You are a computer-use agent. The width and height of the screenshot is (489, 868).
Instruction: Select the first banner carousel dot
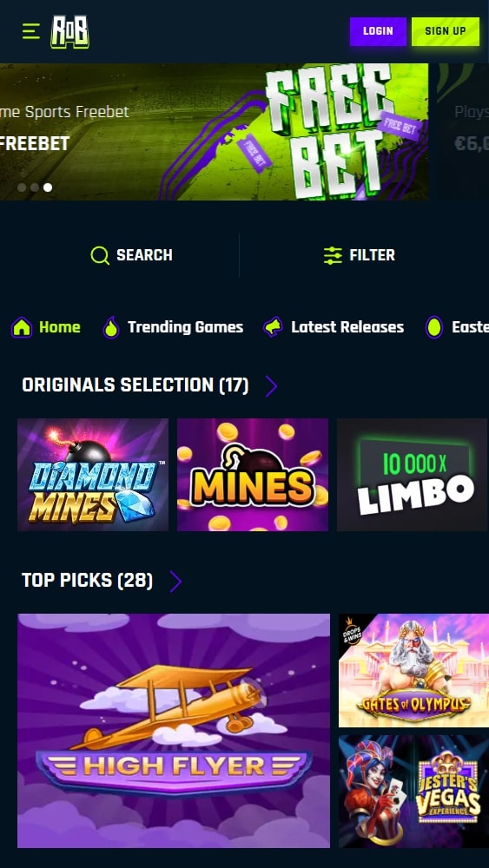(22, 187)
